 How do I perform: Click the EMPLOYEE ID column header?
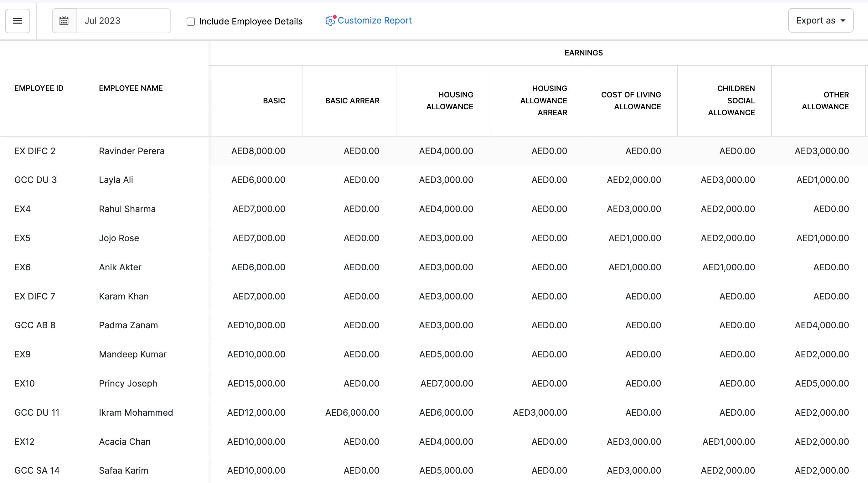click(x=39, y=88)
